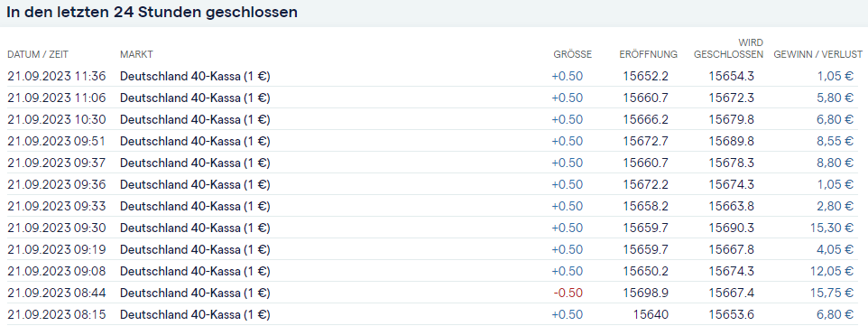Screen dimensions: 868x326
Task: Click the GEWINN / VERLUST column header
Action: [x=818, y=54]
